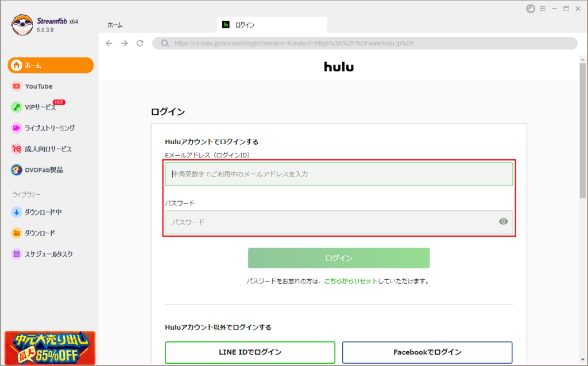Open the 中元大売り出し 65%OFF banner
The height and width of the screenshot is (366, 588).
click(50, 348)
